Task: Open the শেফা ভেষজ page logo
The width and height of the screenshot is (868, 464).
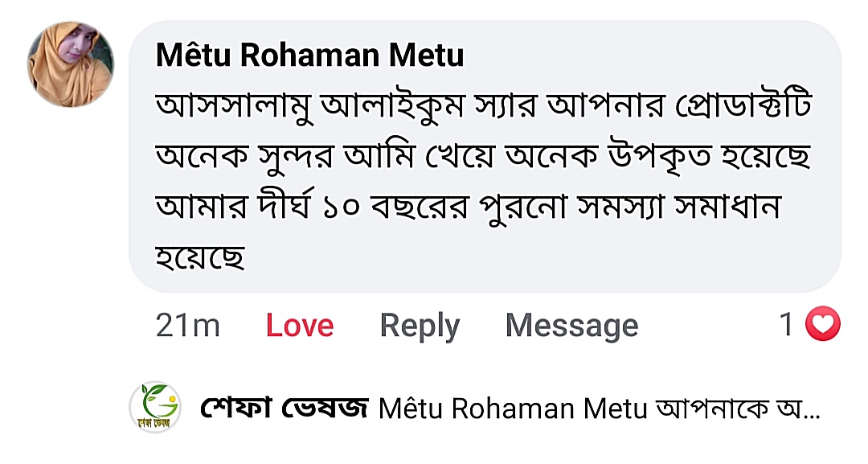Action: 155,407
